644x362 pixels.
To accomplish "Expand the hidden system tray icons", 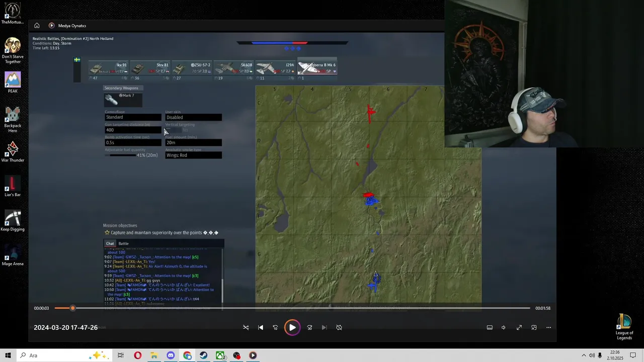I will [584, 355].
